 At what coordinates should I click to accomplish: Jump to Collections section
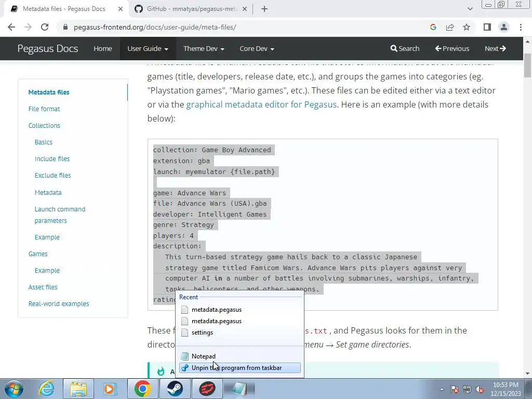pos(44,126)
